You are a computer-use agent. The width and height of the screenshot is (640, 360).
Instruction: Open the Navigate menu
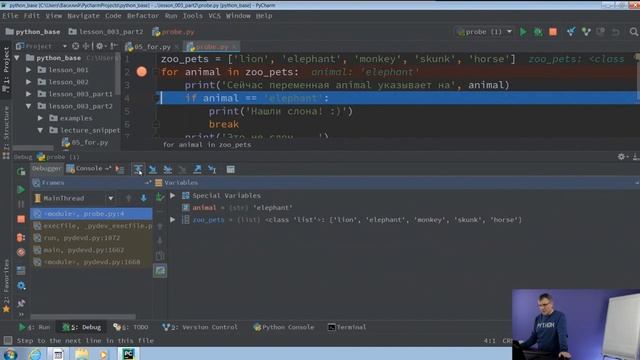coord(83,16)
